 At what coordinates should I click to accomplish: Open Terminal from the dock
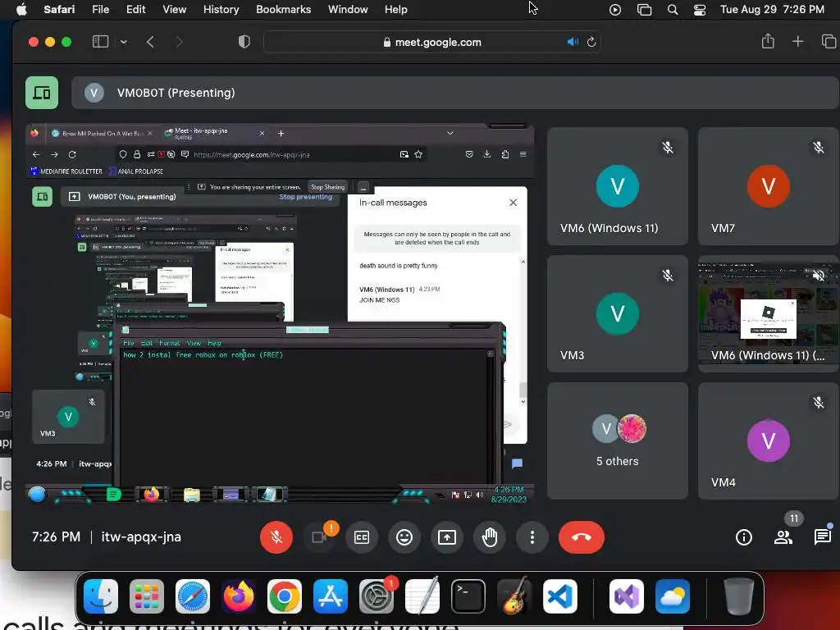click(468, 596)
